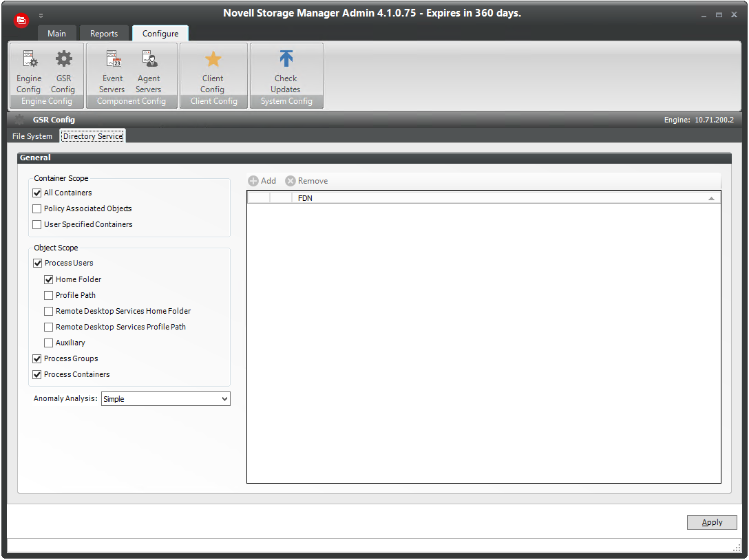Toggle All Containers checkbox
This screenshot has height=560, width=749.
click(x=36, y=193)
